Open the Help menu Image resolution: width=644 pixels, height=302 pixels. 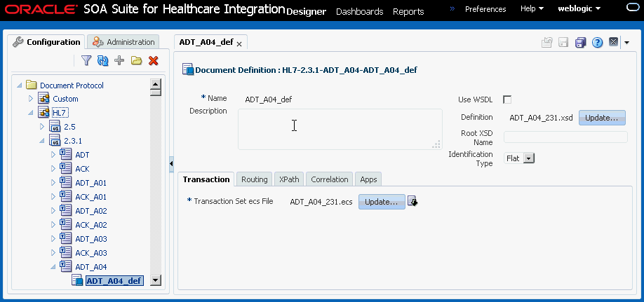coord(532,8)
